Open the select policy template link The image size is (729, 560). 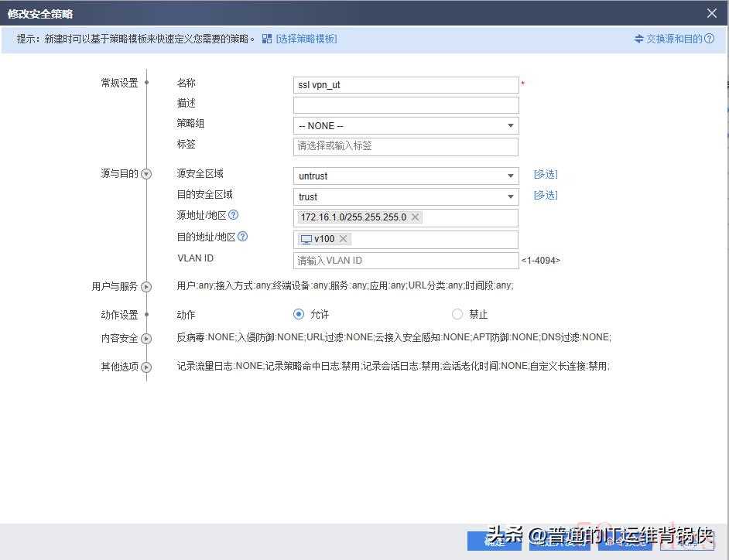click(x=306, y=39)
